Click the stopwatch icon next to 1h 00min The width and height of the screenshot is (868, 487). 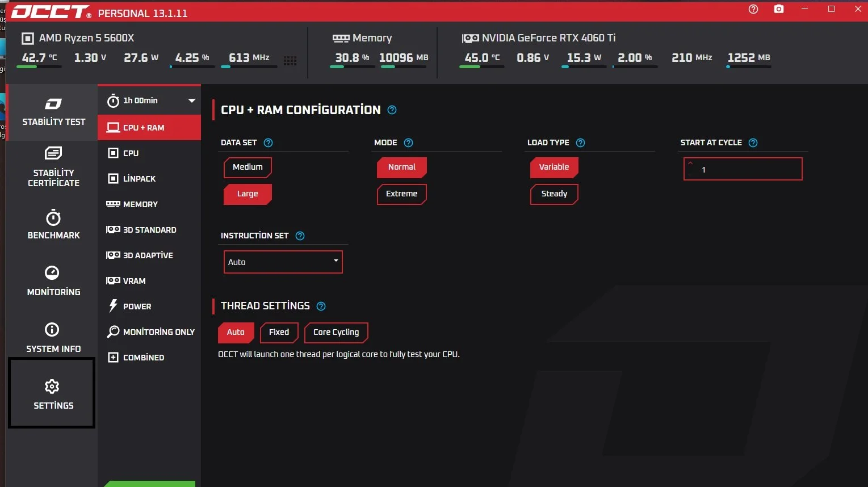pos(113,100)
